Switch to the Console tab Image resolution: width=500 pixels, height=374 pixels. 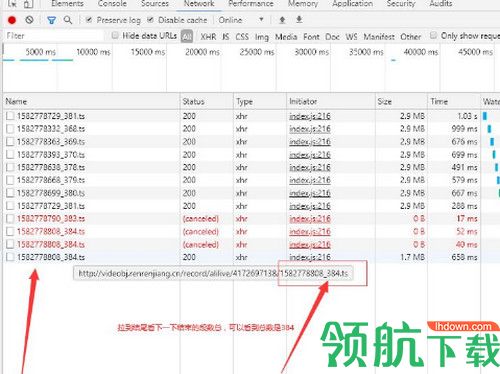click(112, 4)
